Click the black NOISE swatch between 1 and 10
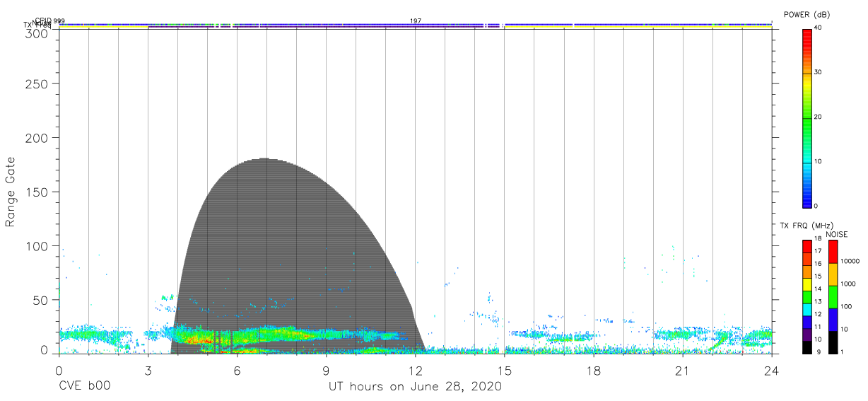The width and height of the screenshot is (868, 401). click(x=833, y=342)
